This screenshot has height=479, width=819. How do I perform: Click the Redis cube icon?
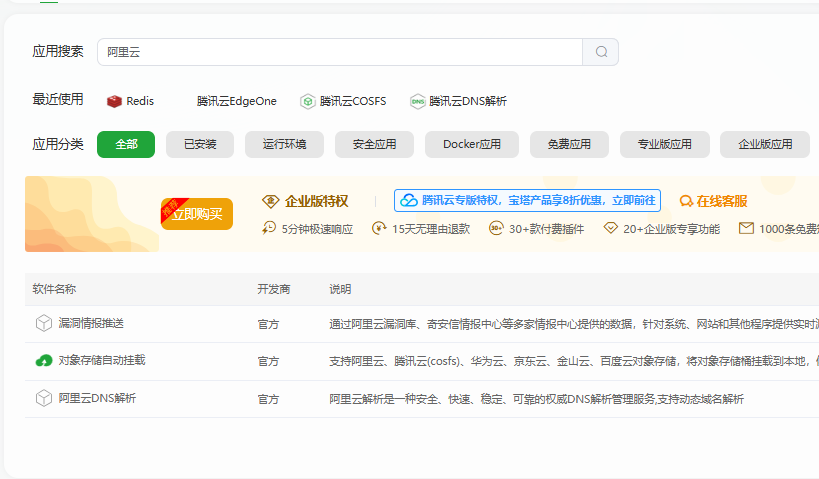(114, 101)
